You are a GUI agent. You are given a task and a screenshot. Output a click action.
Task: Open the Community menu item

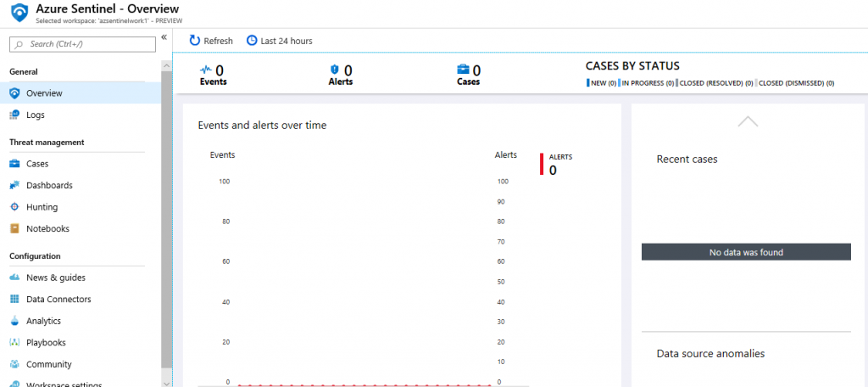click(48, 364)
